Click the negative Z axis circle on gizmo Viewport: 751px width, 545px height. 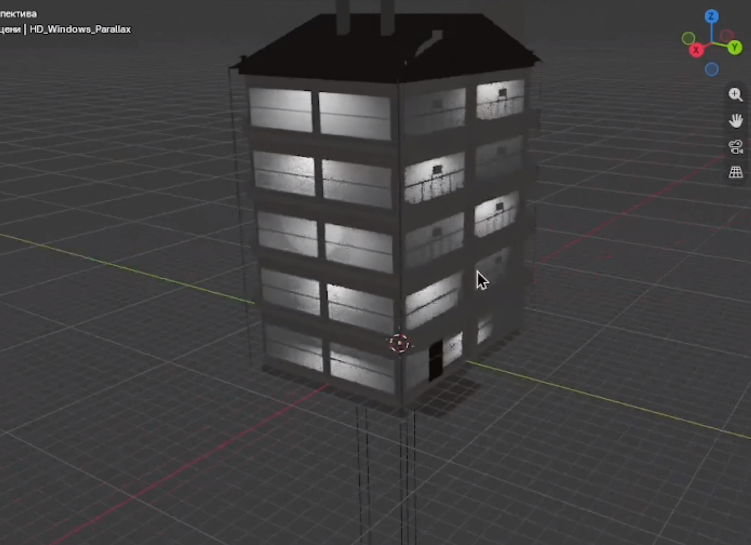pos(712,69)
